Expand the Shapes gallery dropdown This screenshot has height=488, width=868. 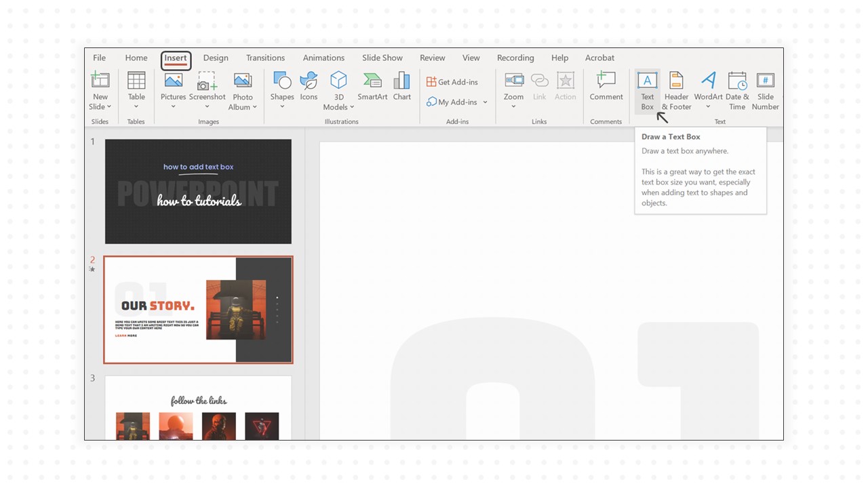282,107
